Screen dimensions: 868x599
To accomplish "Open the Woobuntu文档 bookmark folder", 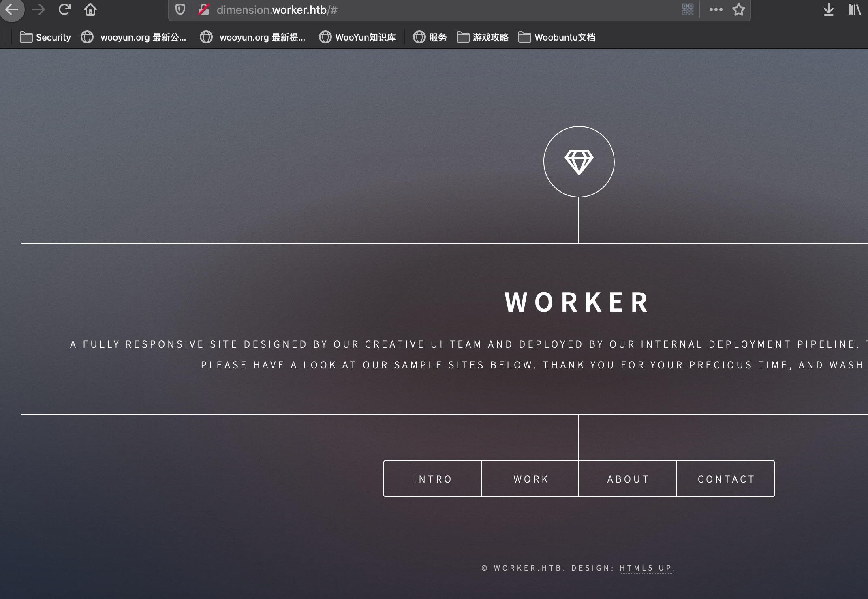I will pos(557,37).
